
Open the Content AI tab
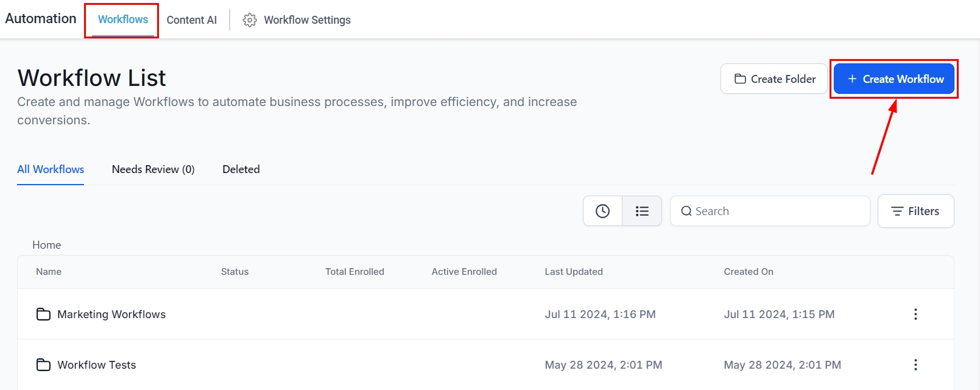coord(191,20)
